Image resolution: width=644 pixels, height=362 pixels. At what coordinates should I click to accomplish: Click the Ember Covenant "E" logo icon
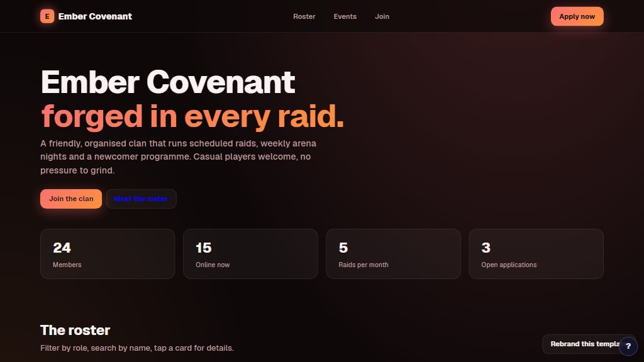coord(47,16)
